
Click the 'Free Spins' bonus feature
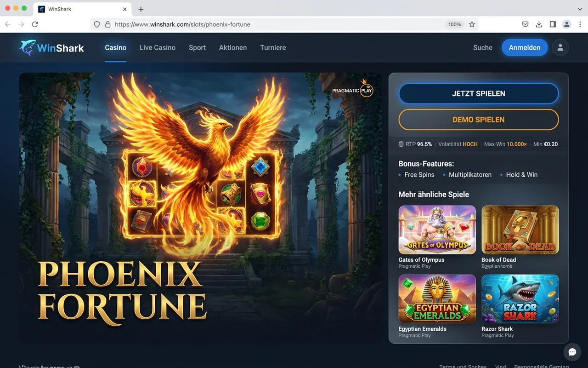click(x=419, y=175)
